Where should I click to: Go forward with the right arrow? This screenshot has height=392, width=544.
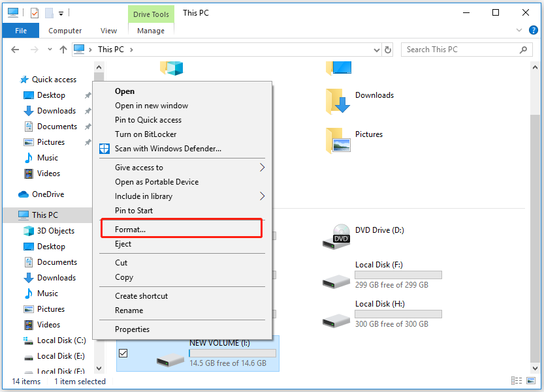[35, 50]
